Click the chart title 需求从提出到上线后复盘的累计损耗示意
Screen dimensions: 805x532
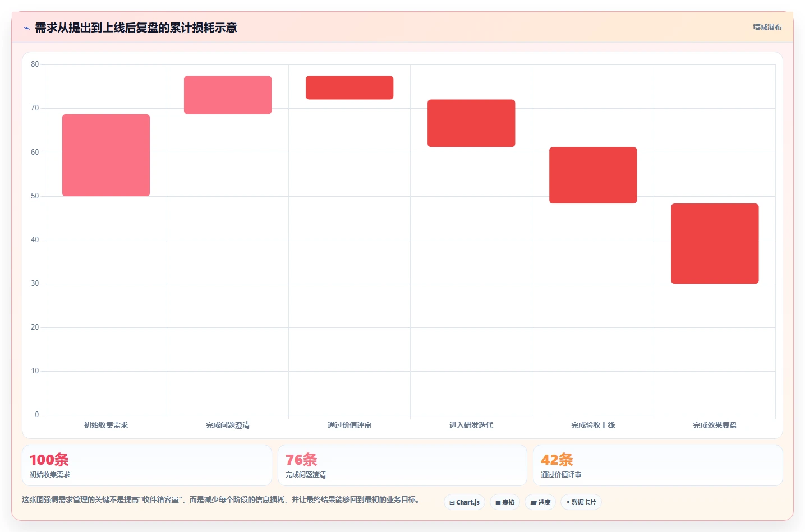click(x=136, y=28)
